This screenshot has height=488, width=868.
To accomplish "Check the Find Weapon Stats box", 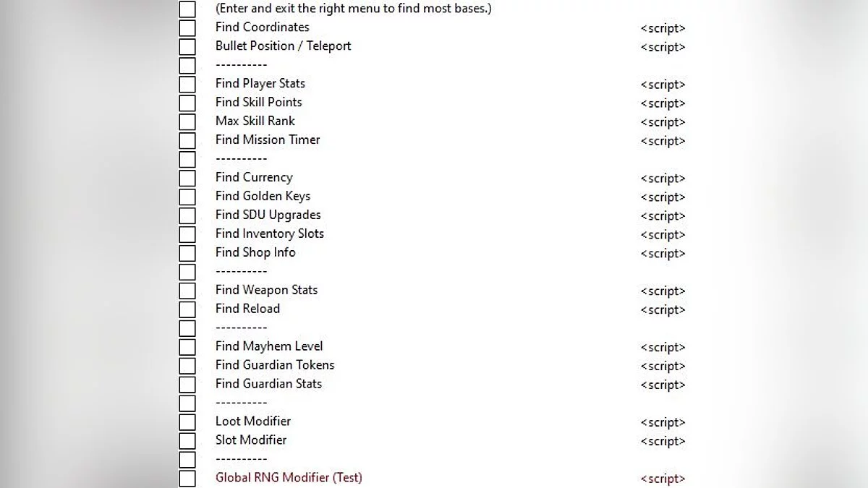I will pos(187,291).
